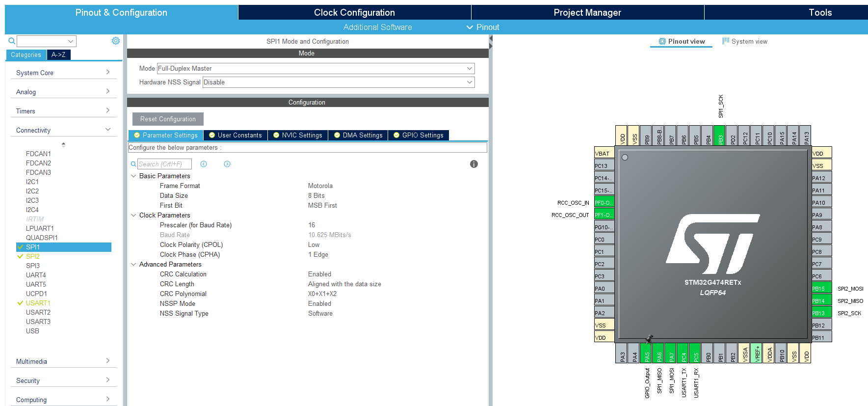Expand the Multimedia category

[64, 361]
